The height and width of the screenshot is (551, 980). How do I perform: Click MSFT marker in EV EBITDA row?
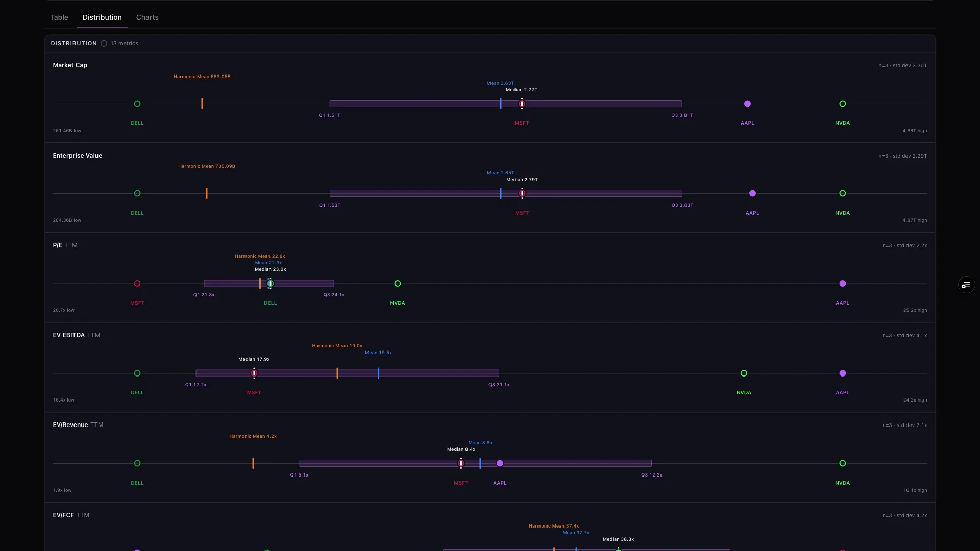[x=254, y=373]
